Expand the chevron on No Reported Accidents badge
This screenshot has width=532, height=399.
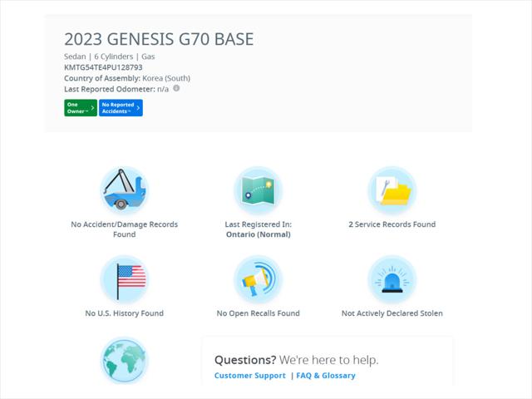tap(138, 108)
